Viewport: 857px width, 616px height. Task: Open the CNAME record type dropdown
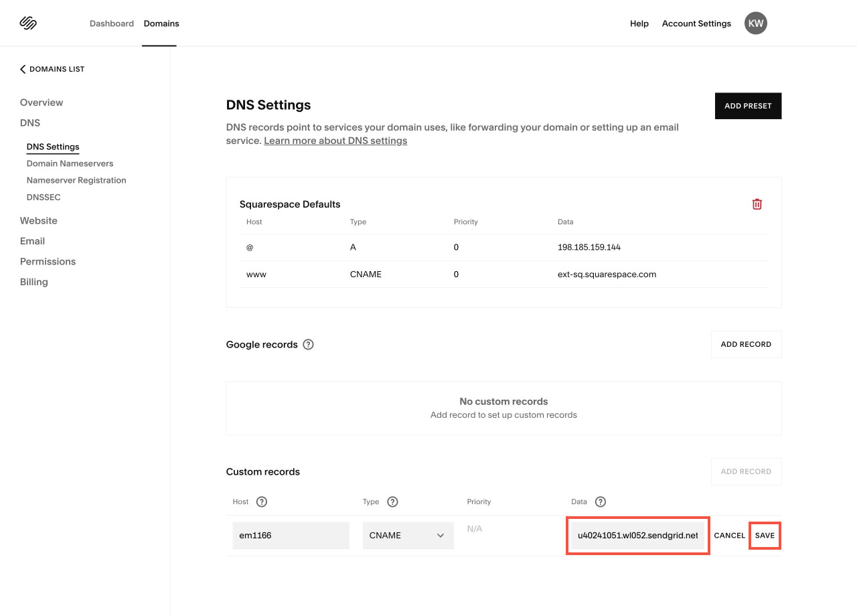point(408,535)
